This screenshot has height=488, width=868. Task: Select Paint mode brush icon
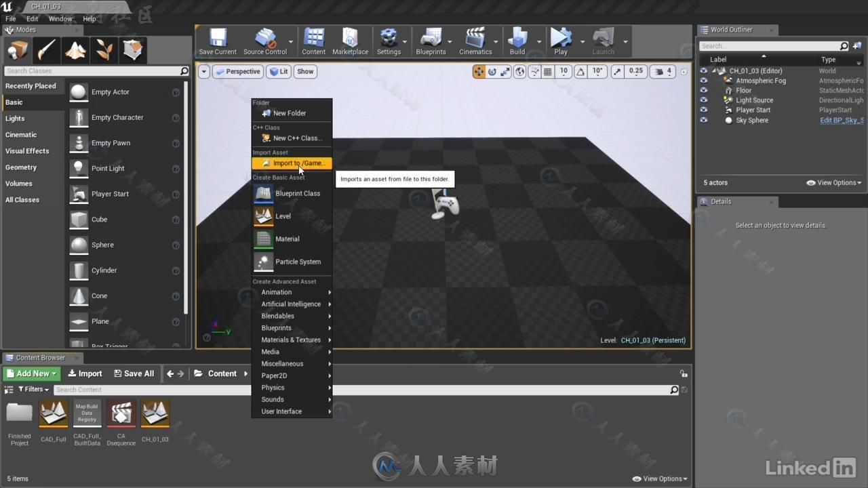[46, 50]
